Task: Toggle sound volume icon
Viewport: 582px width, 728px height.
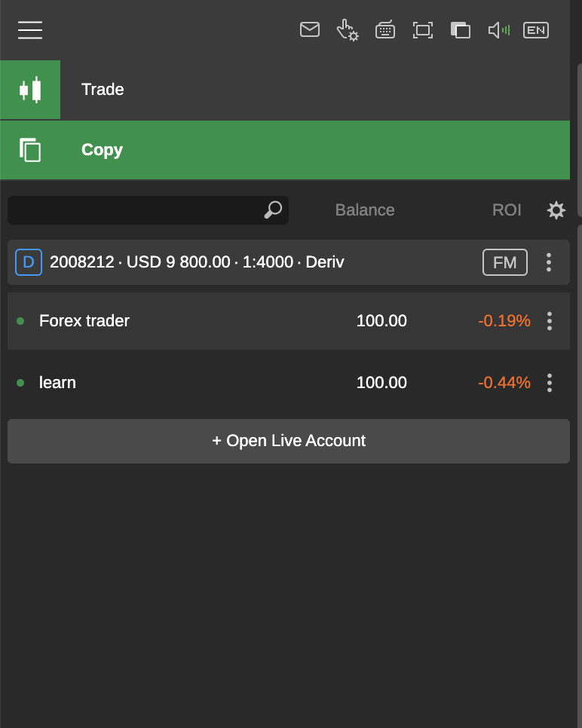Action: (x=498, y=30)
